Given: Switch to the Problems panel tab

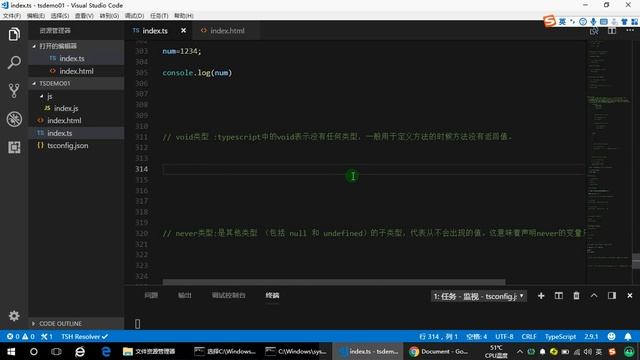Looking at the screenshot, I should point(151,295).
